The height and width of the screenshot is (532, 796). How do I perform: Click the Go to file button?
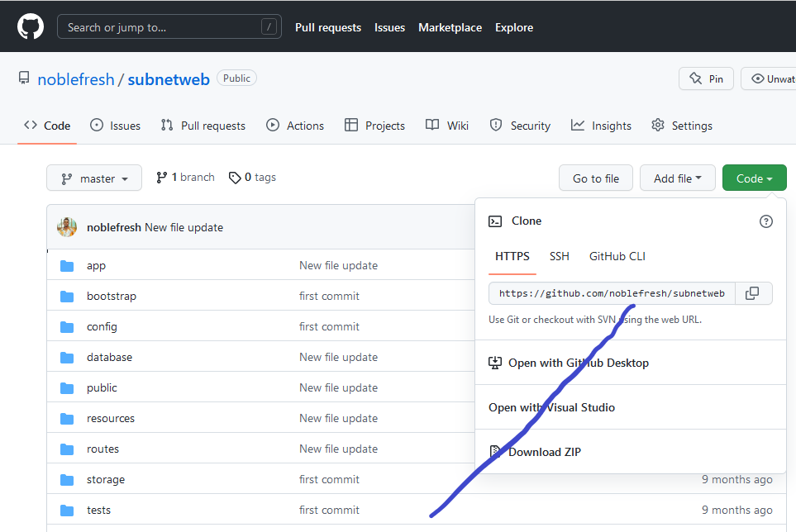point(596,178)
